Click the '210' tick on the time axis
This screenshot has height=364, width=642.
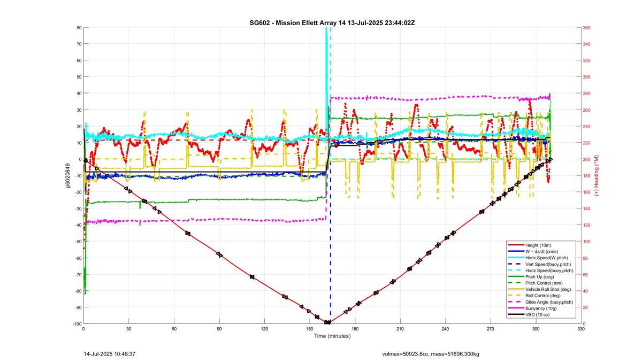click(400, 329)
